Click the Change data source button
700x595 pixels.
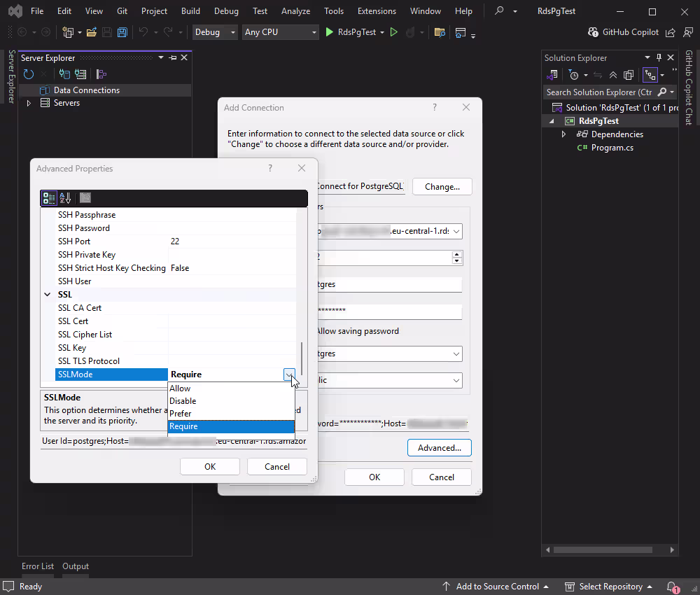pos(442,186)
